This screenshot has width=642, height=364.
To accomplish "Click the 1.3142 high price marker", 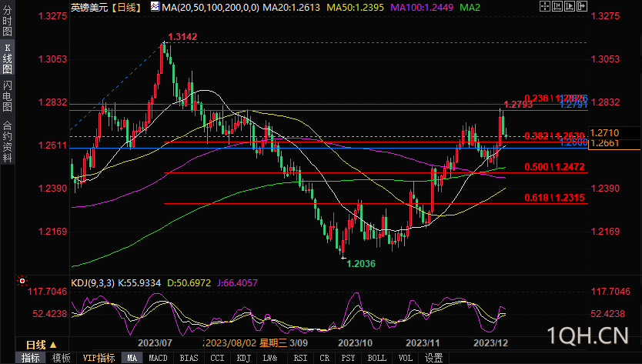I will tap(182, 37).
